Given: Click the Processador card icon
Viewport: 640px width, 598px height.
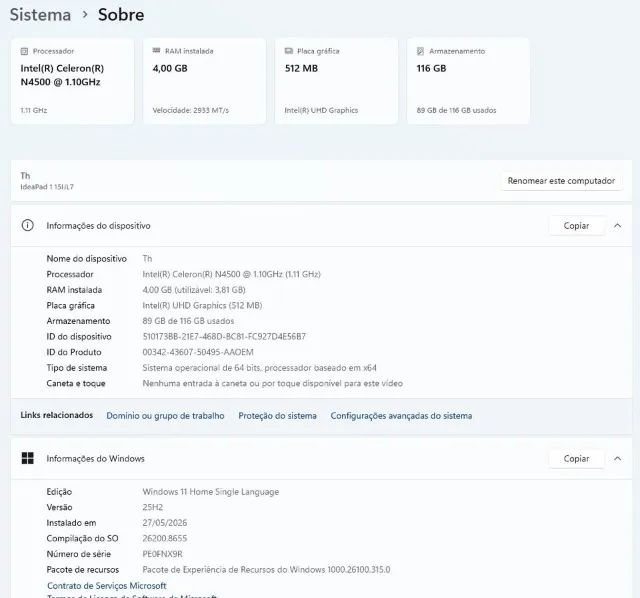Looking at the screenshot, I should [x=24, y=51].
